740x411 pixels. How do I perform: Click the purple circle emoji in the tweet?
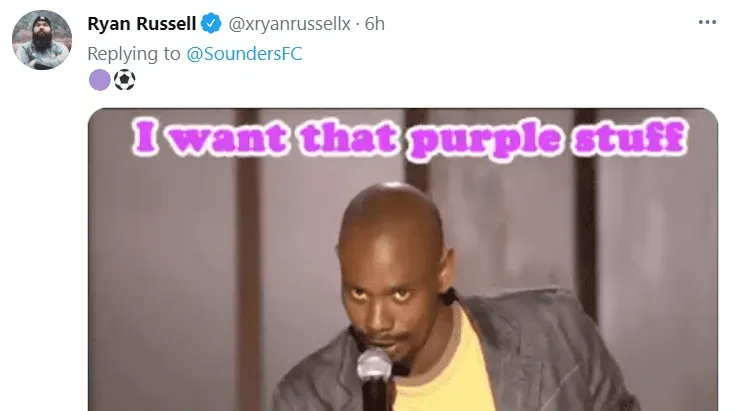click(100, 80)
